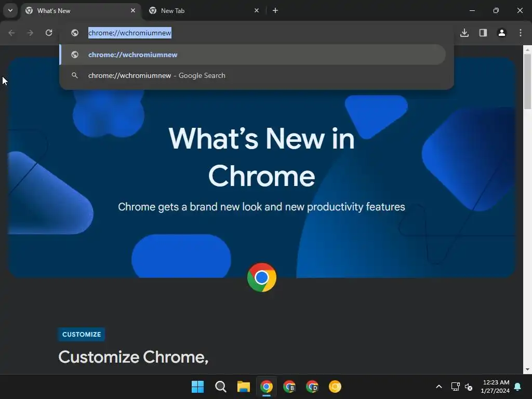
Task: Click the active Chrome taskbar icon
Action: (267, 387)
